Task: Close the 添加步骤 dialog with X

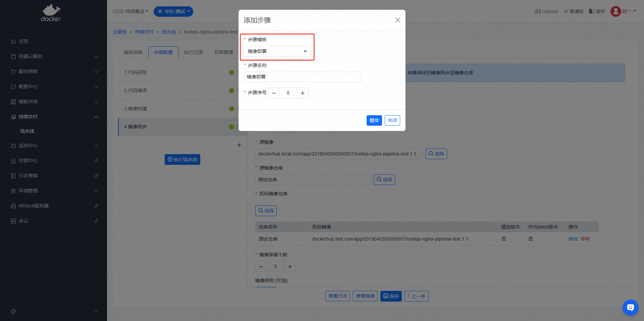Action: [398, 20]
